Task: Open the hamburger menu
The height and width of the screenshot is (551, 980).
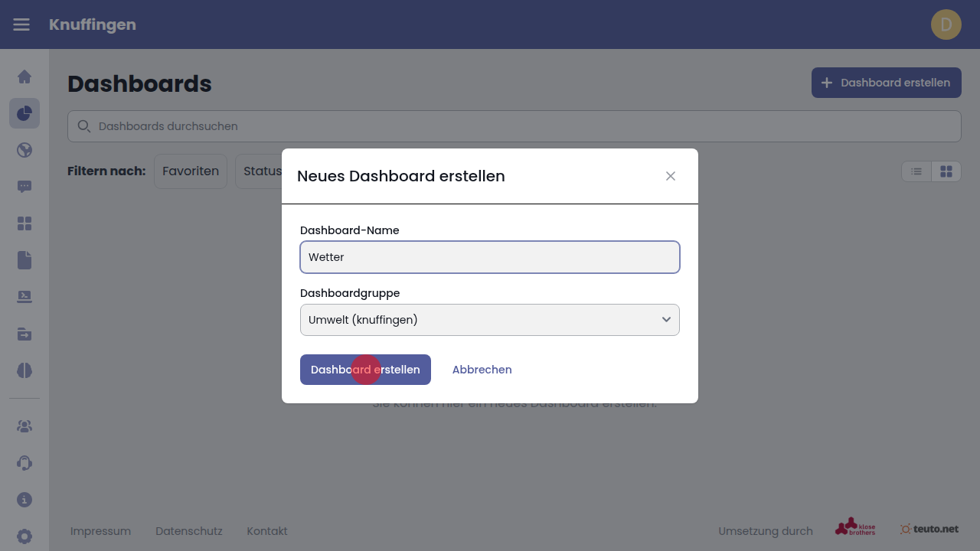Action: [x=21, y=24]
